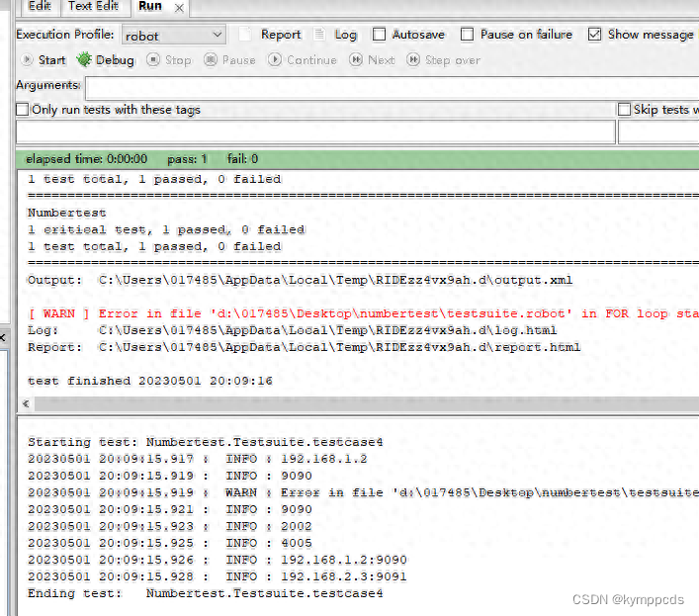699x616 pixels.
Task: Click the 'pass: 1' status text
Action: [x=187, y=159]
